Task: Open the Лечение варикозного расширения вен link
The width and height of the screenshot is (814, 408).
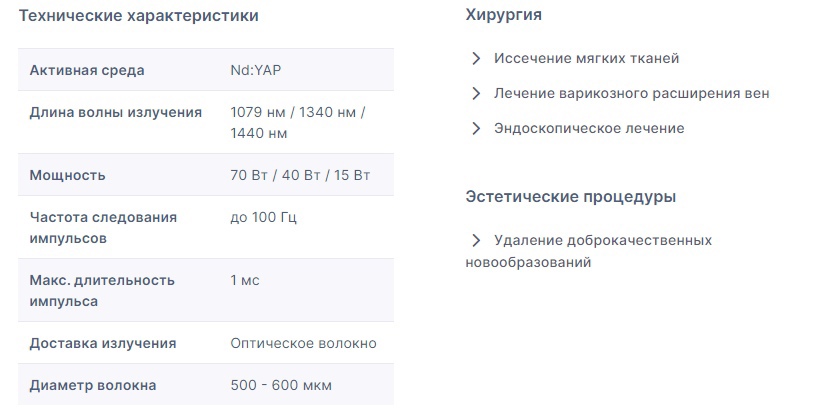Action: (631, 93)
